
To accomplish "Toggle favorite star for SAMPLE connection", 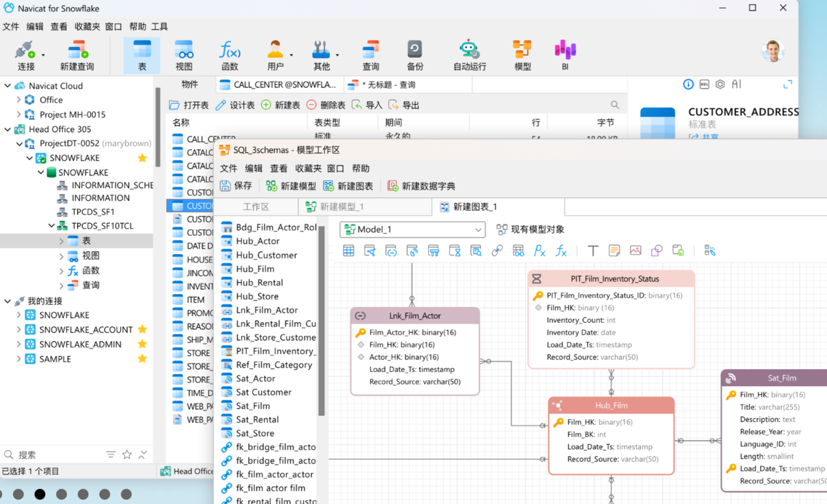I will pos(142,359).
